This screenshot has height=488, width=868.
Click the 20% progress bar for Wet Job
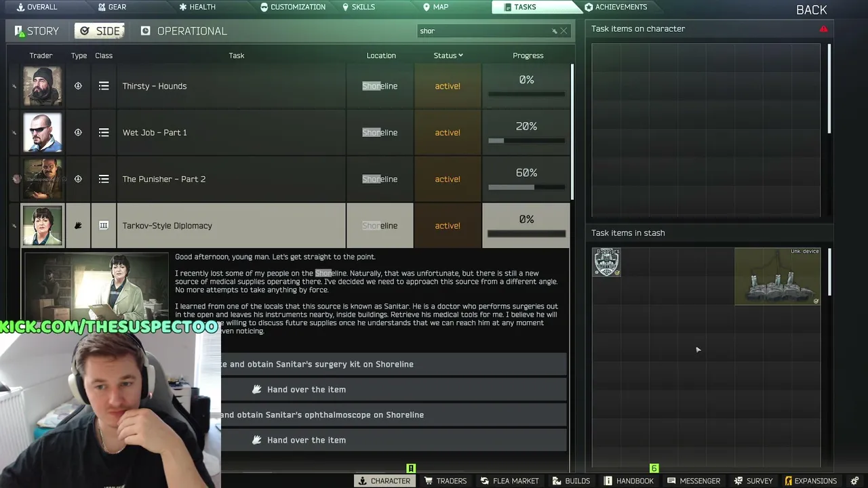click(526, 141)
